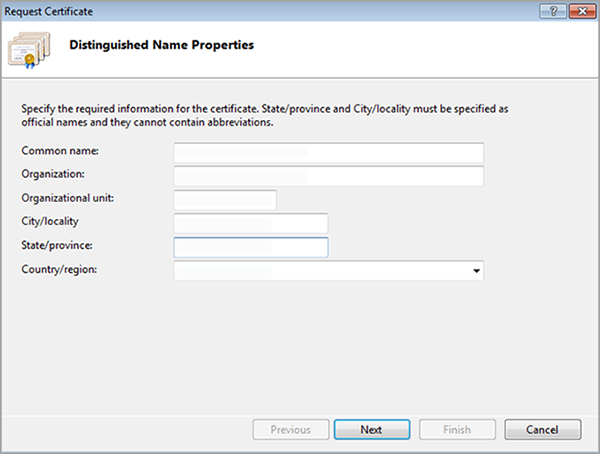Place cursor in the State/province field
Viewport: 600px width, 454px height.
click(250, 247)
